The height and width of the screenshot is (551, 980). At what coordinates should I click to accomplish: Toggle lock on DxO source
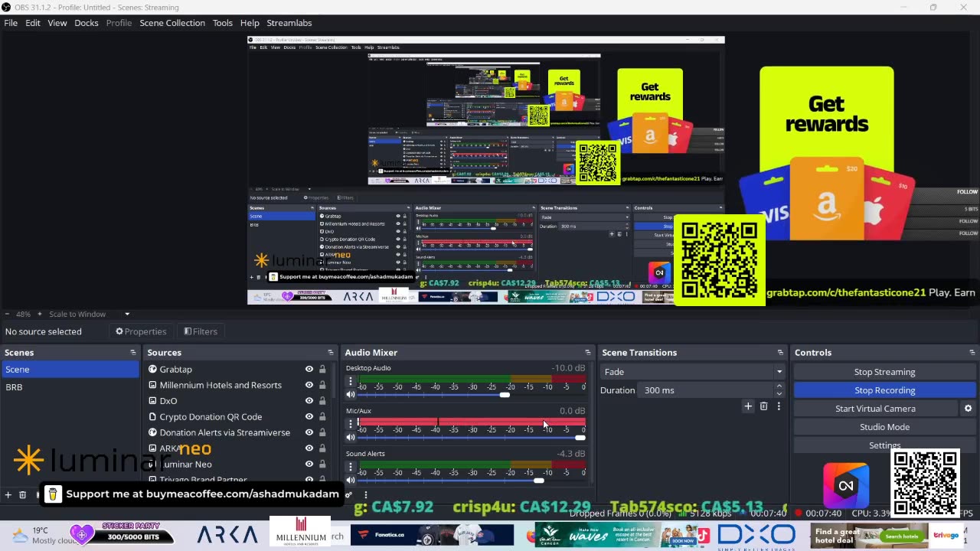tap(322, 401)
